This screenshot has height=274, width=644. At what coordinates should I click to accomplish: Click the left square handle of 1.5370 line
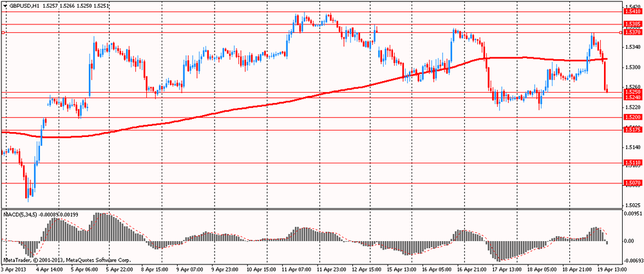click(3, 32)
